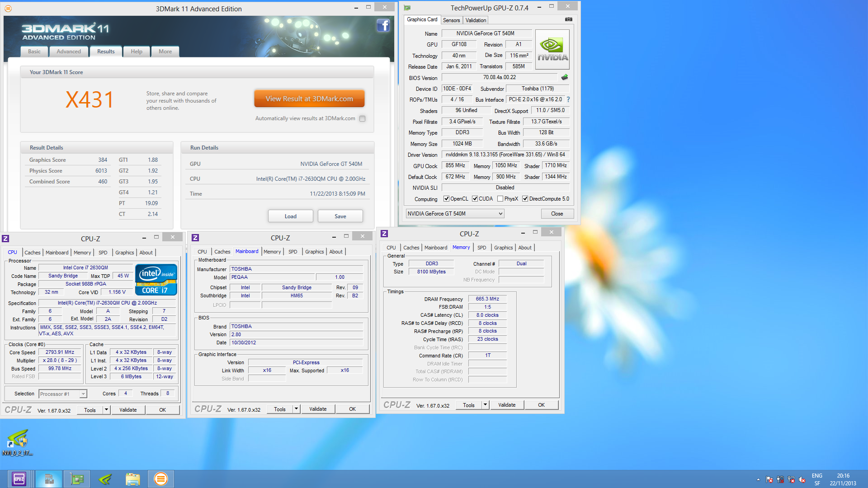The height and width of the screenshot is (488, 868).
Task: Toggle automatically view results at 3DMark.com checkbox
Action: (362, 118)
